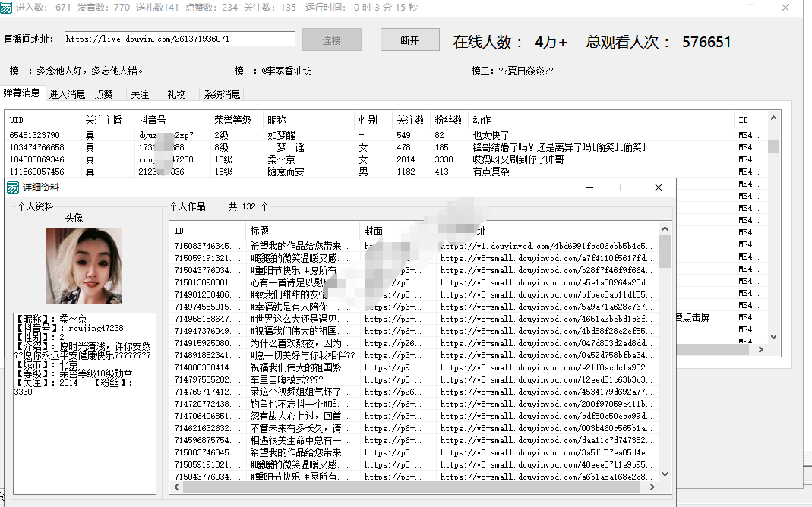Show the 系统消息 tab
This screenshot has width=812, height=507.
222,94
